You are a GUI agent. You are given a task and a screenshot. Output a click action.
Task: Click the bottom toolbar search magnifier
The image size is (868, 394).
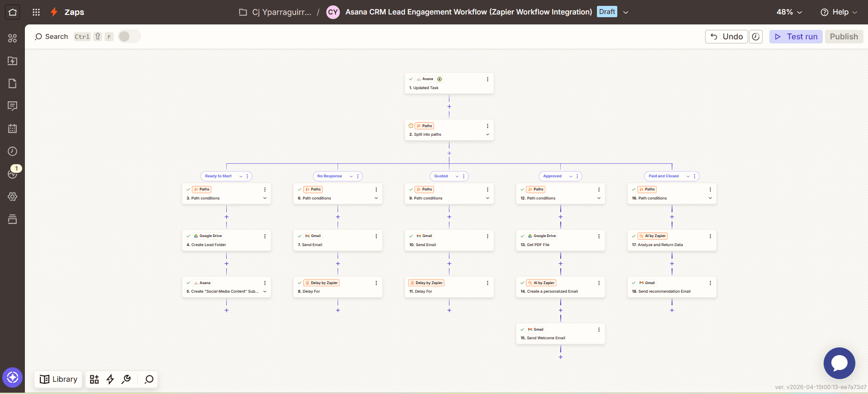click(x=149, y=379)
